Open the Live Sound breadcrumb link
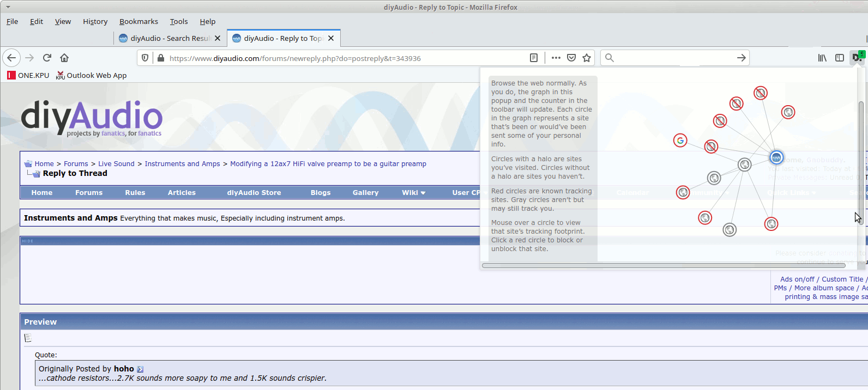 click(x=116, y=164)
